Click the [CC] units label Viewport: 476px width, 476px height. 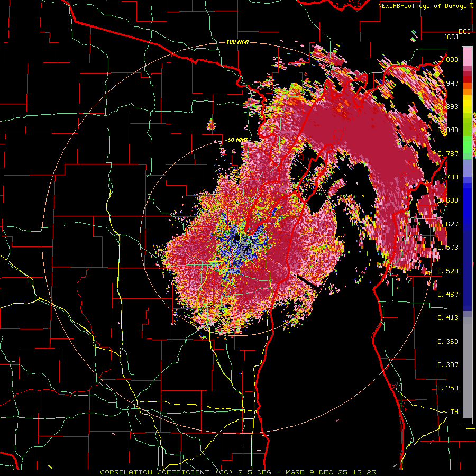click(452, 36)
